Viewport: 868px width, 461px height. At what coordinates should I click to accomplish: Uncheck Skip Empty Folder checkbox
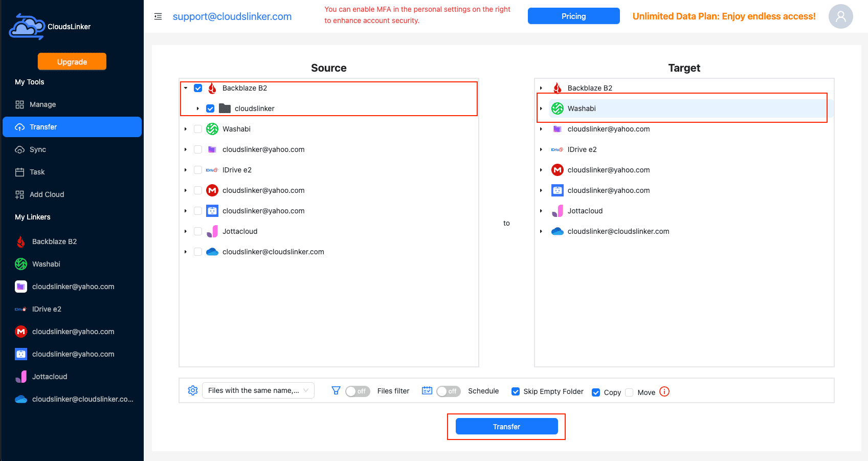(x=516, y=391)
